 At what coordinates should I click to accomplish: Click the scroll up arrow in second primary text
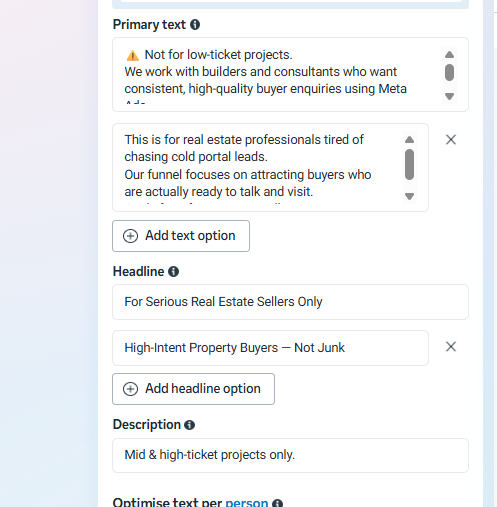coord(409,140)
